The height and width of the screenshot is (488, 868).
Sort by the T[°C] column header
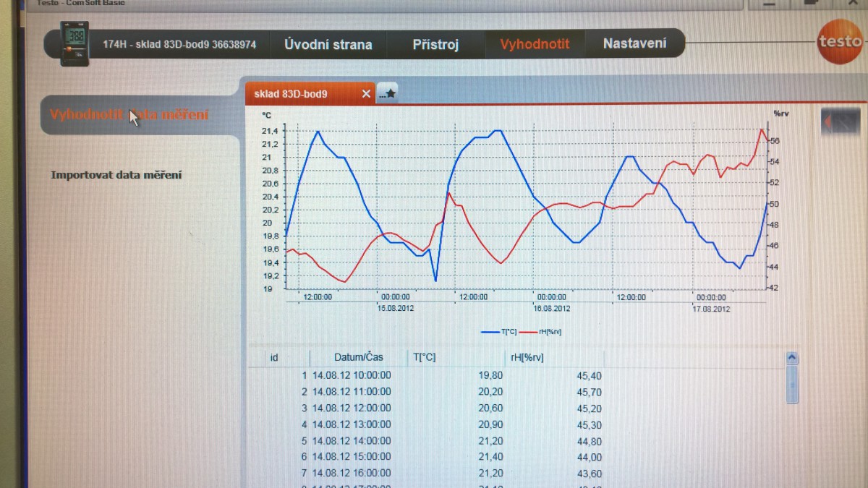coord(425,357)
